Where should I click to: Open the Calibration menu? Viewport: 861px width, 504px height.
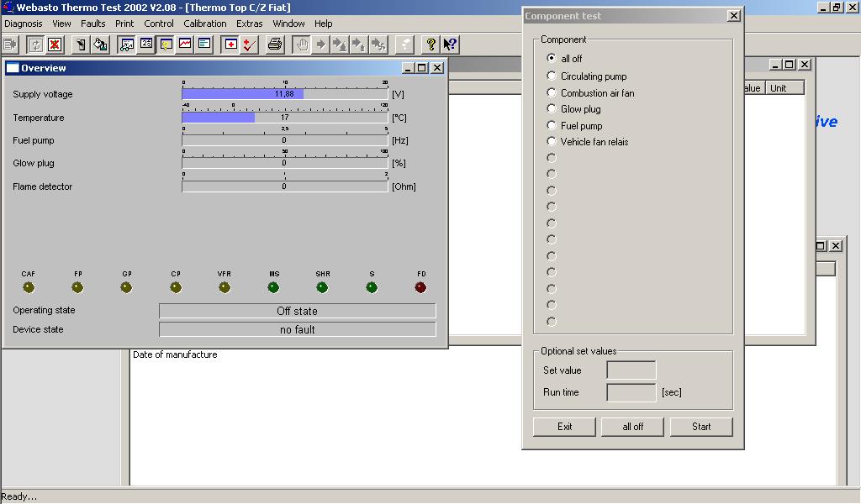(x=204, y=24)
